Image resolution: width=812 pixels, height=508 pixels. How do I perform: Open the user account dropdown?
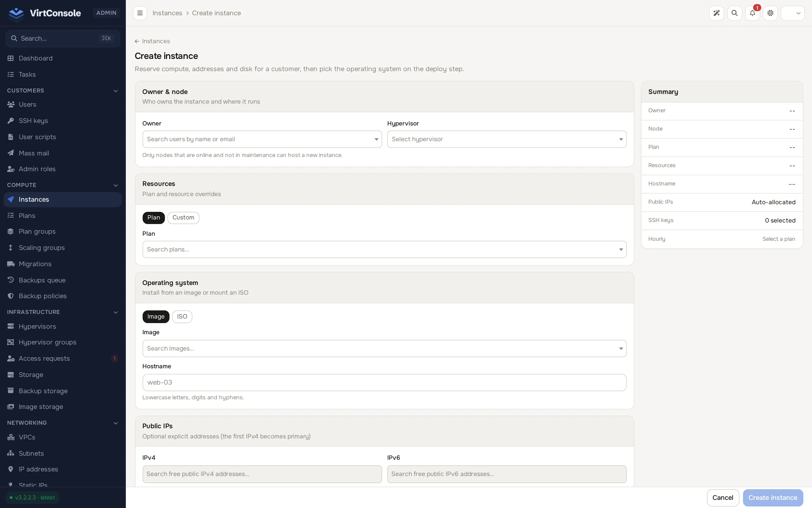[792, 13]
